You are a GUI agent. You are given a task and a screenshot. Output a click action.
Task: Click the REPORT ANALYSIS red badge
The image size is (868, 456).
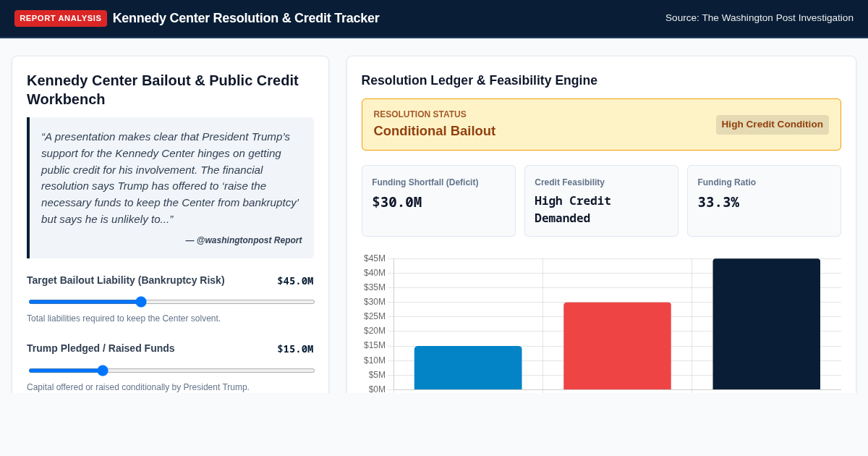(x=61, y=18)
